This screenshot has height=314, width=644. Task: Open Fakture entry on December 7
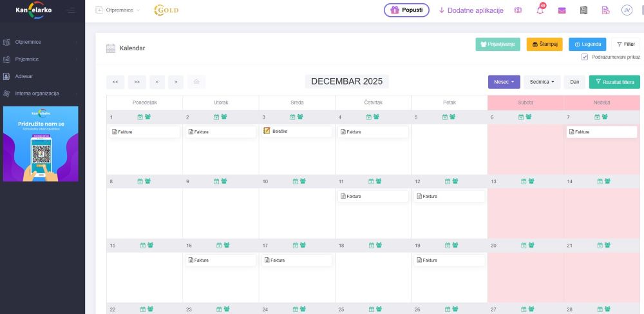pos(601,132)
